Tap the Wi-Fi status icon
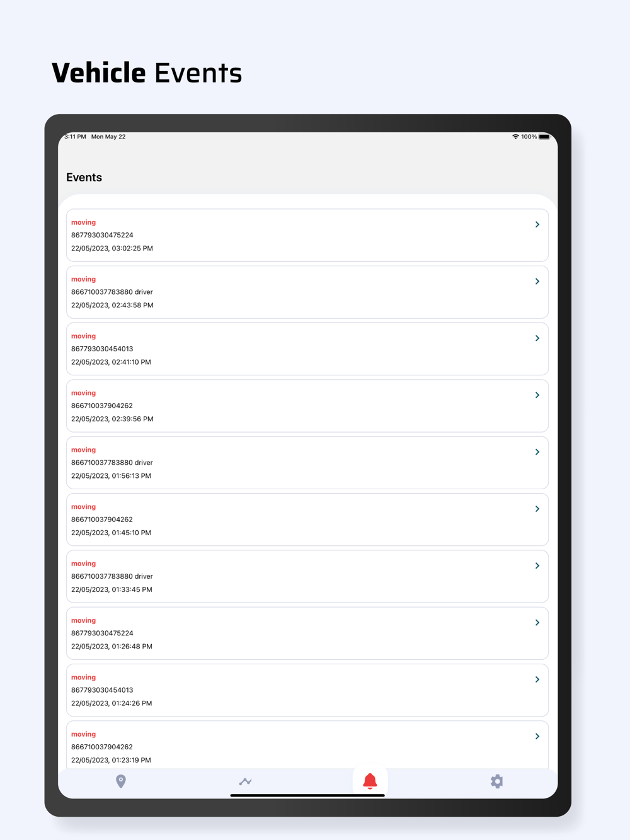Viewport: 630px width, 840px height. (515, 137)
